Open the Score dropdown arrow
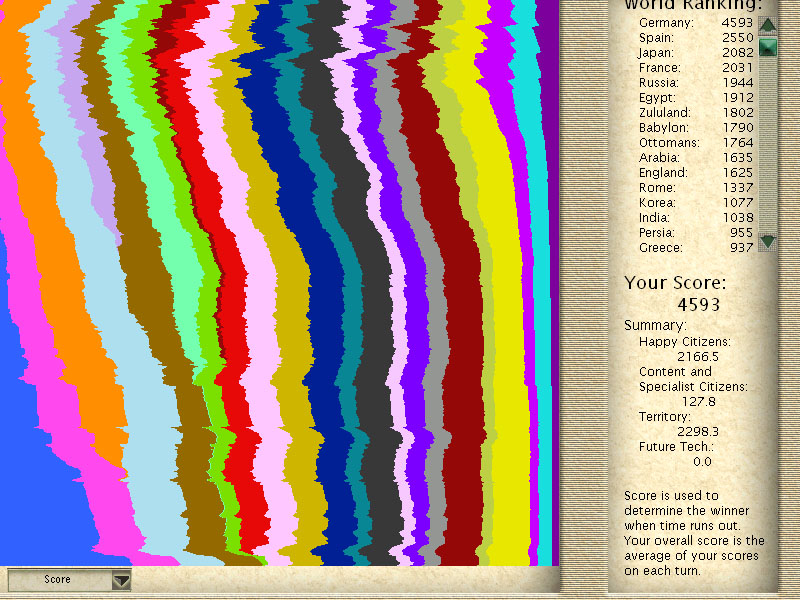This screenshot has height=600, width=800. (121, 579)
